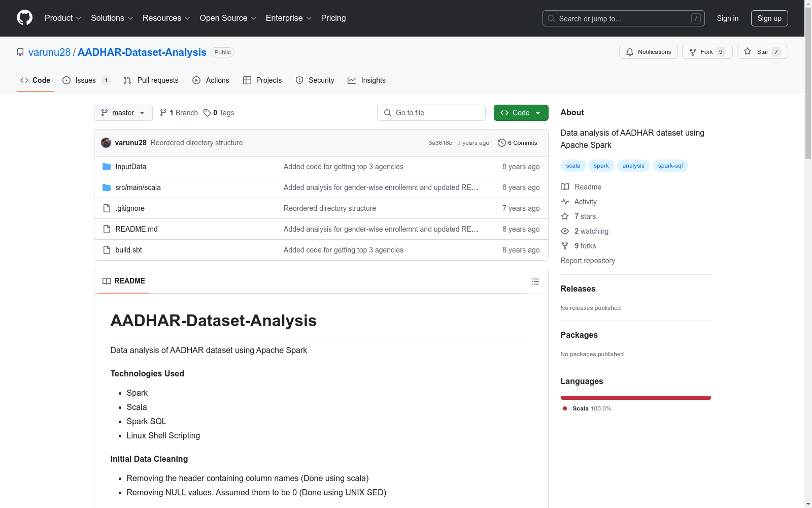Switch to the Pull requests tab

click(x=151, y=80)
